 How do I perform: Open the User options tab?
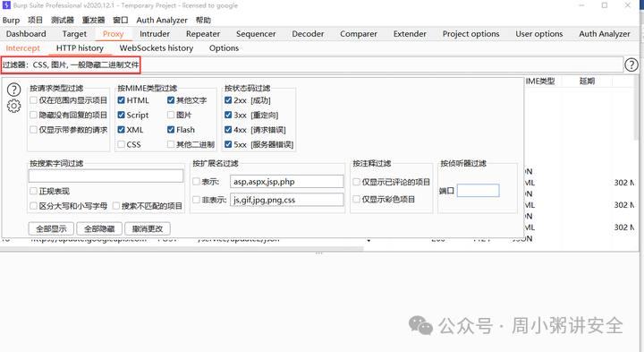[539, 34]
